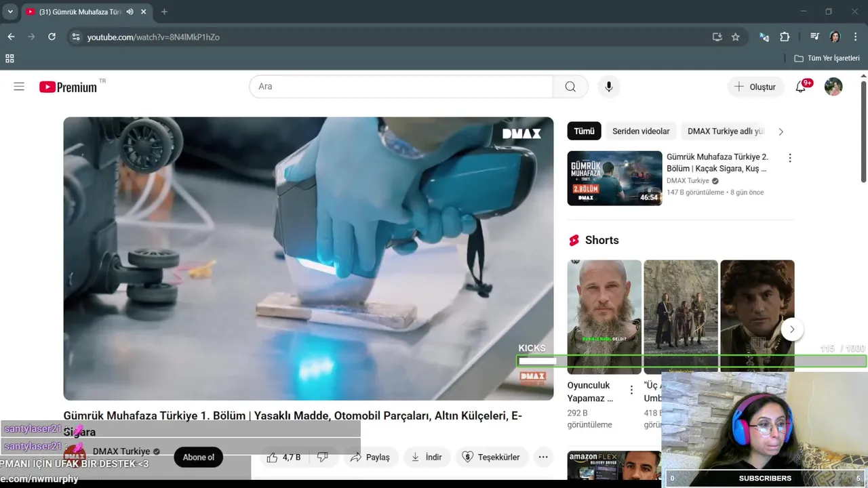The image size is (868, 488).
Task: Click DMAX Turkiye channel under 2. Bölüm video
Action: [x=688, y=181]
